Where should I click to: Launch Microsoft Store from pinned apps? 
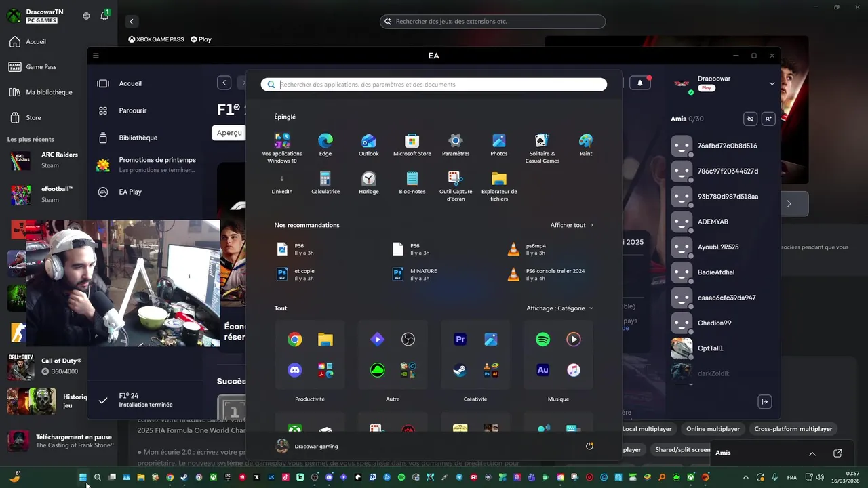412,145
